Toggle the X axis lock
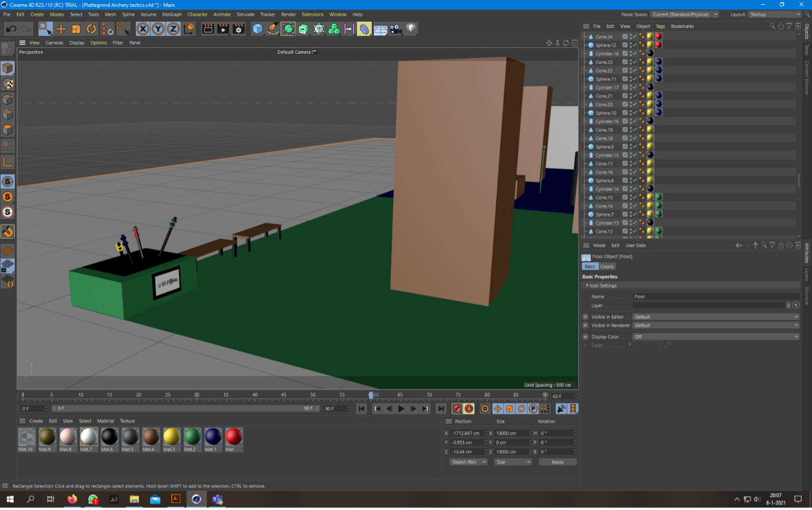The image size is (812, 510). pyautogui.click(x=142, y=29)
